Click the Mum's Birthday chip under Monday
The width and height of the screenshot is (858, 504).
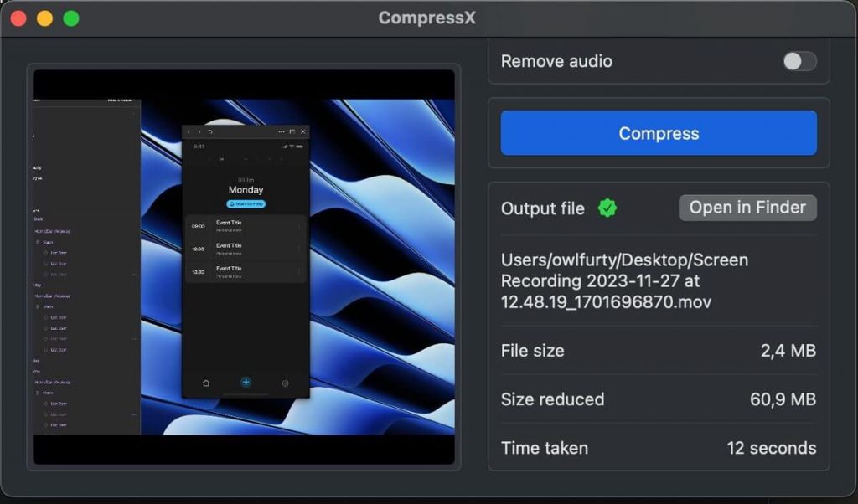(x=246, y=202)
